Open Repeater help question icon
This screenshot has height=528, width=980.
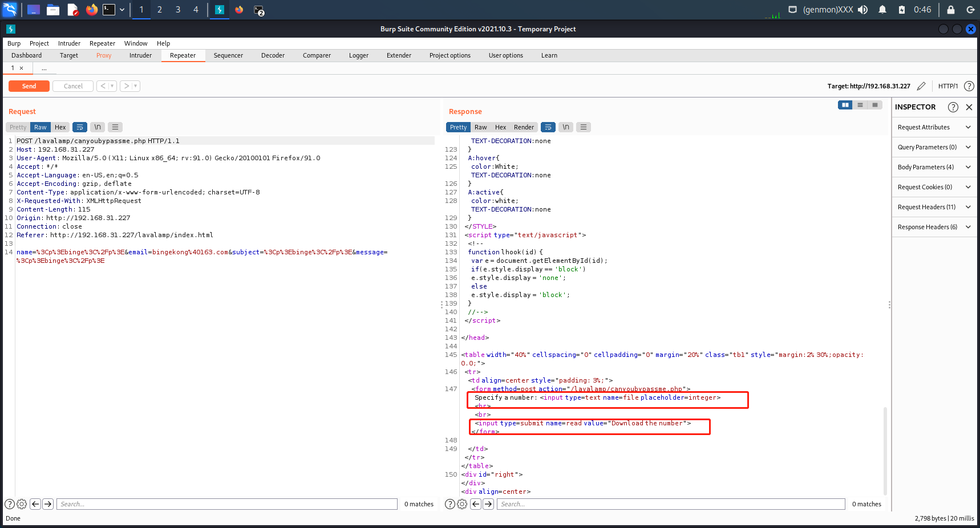[969, 86]
